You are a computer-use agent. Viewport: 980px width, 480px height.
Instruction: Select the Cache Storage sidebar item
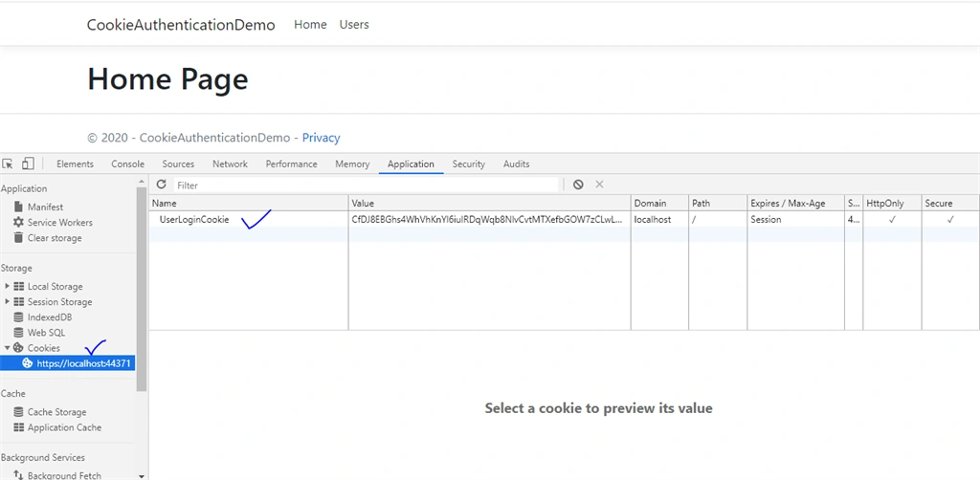pyautogui.click(x=56, y=412)
